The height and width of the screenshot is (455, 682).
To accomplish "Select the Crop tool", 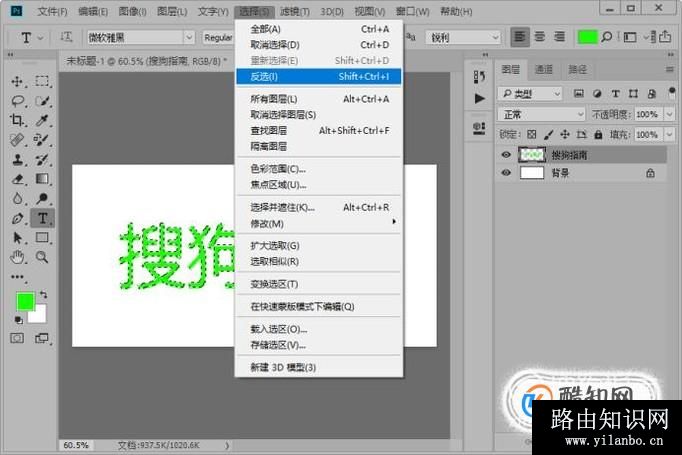I will (17, 120).
